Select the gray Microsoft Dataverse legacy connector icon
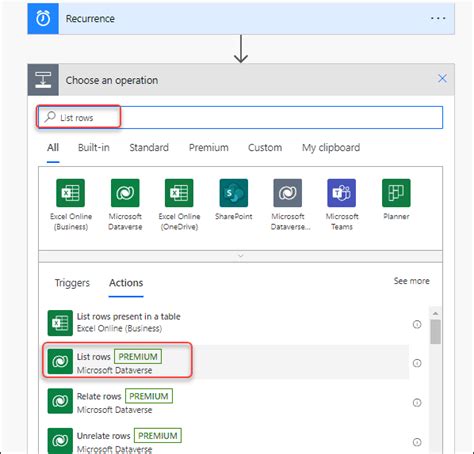The height and width of the screenshot is (454, 474). click(x=288, y=193)
